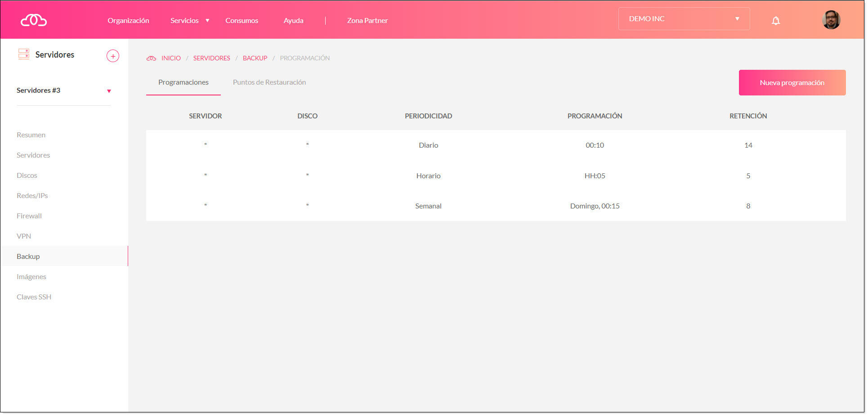Viewport: 868px width, 416px height.
Task: Open Imágenes in the sidebar
Action: pos(31,277)
